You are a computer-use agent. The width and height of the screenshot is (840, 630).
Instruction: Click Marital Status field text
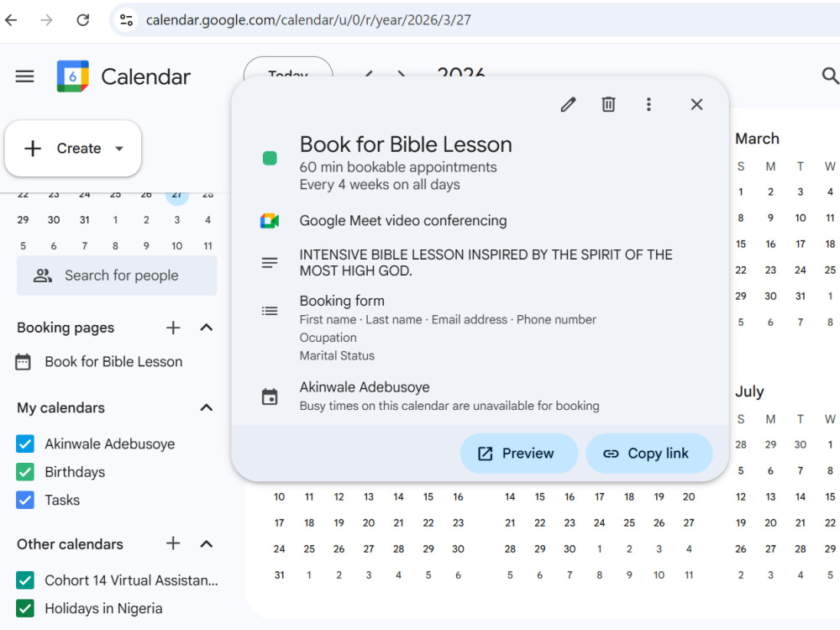(x=337, y=355)
